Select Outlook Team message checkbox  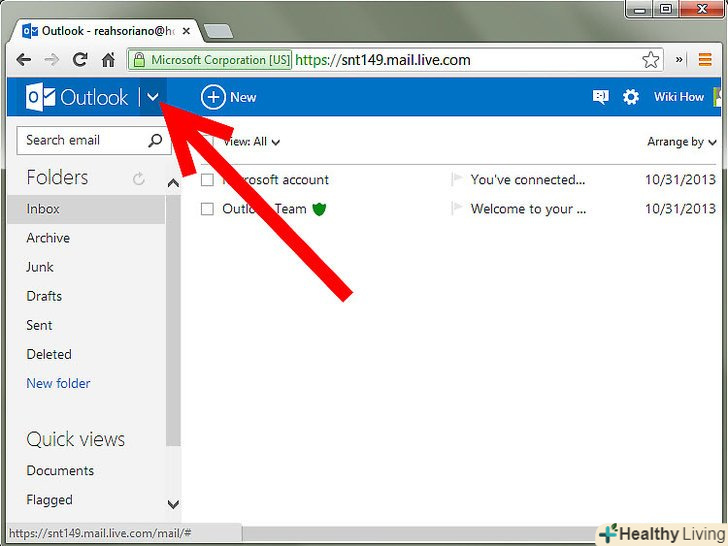pos(207,209)
